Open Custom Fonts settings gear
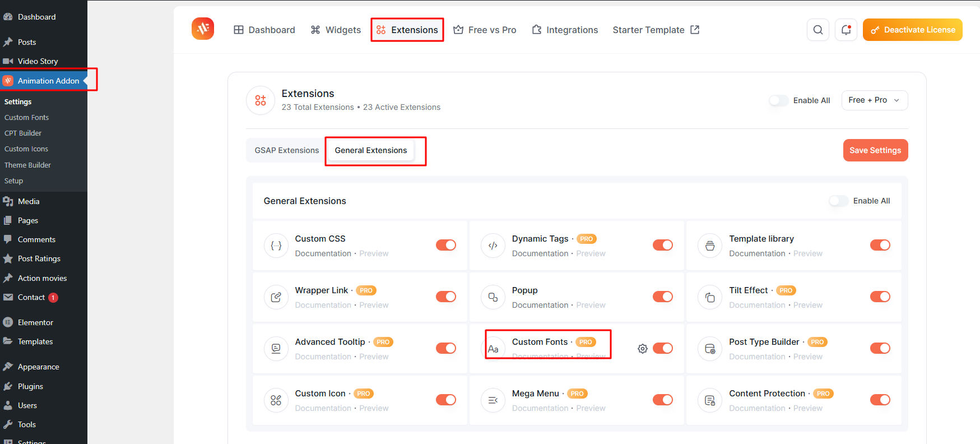This screenshot has width=980, height=444. pos(643,349)
